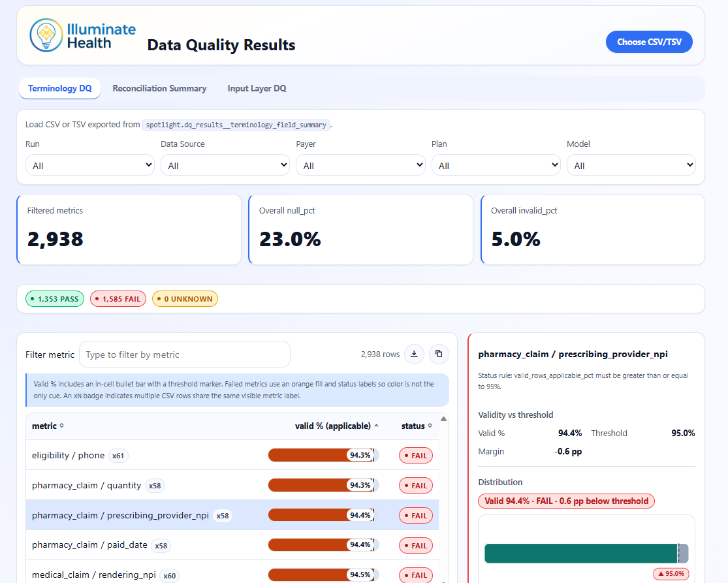The width and height of the screenshot is (728, 583).
Task: Expand the Model selector
Action: coord(631,165)
